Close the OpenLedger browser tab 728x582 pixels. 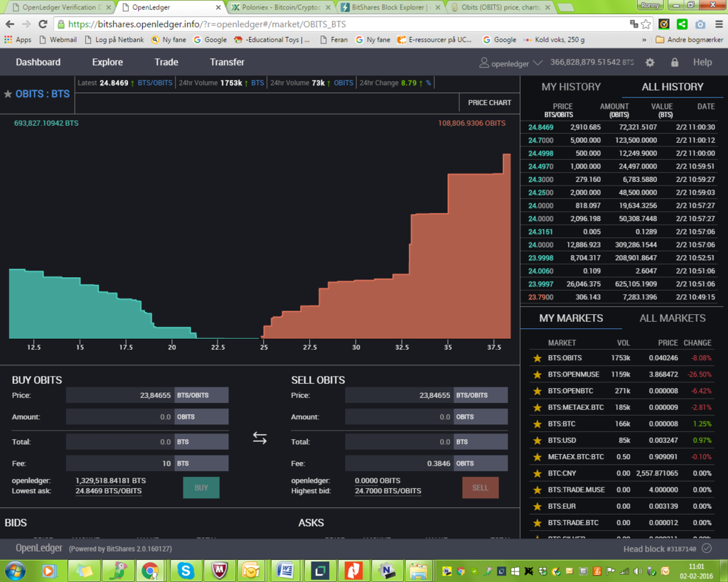(x=218, y=7)
